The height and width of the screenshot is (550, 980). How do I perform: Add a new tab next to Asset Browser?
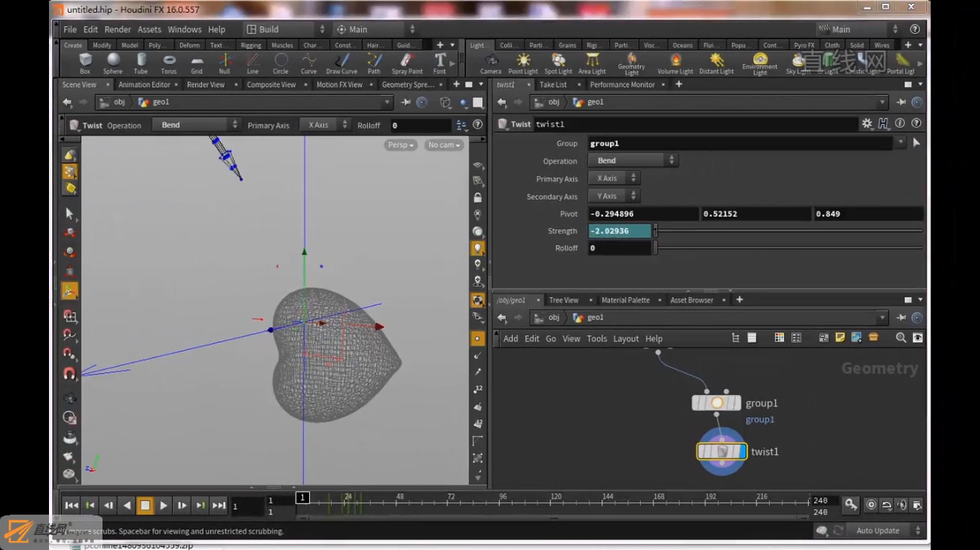point(740,300)
